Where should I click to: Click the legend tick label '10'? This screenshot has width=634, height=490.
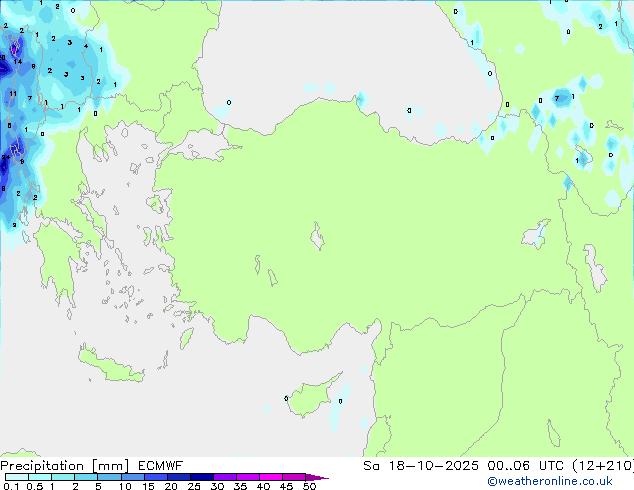tap(125, 486)
